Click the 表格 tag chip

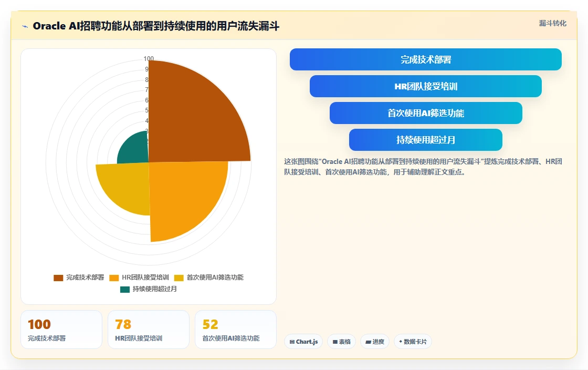(x=341, y=342)
